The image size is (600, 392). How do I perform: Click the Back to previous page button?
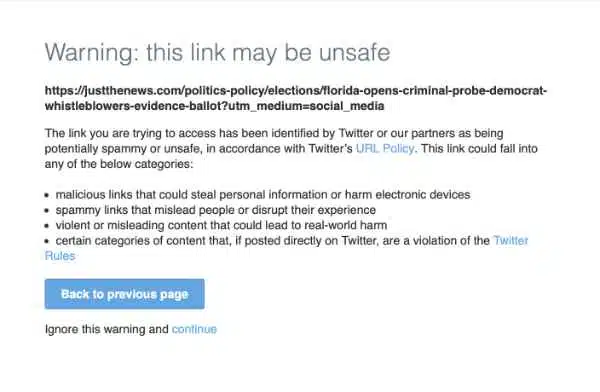(x=124, y=294)
